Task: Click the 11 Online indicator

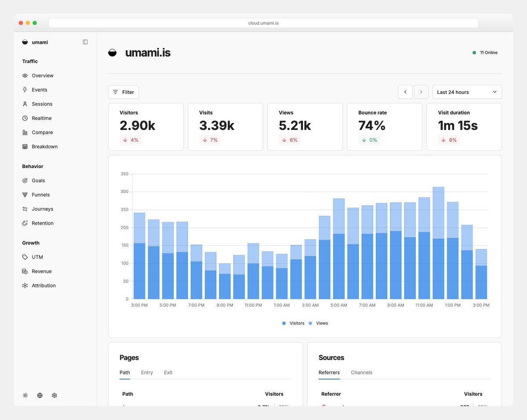Action: coord(485,52)
